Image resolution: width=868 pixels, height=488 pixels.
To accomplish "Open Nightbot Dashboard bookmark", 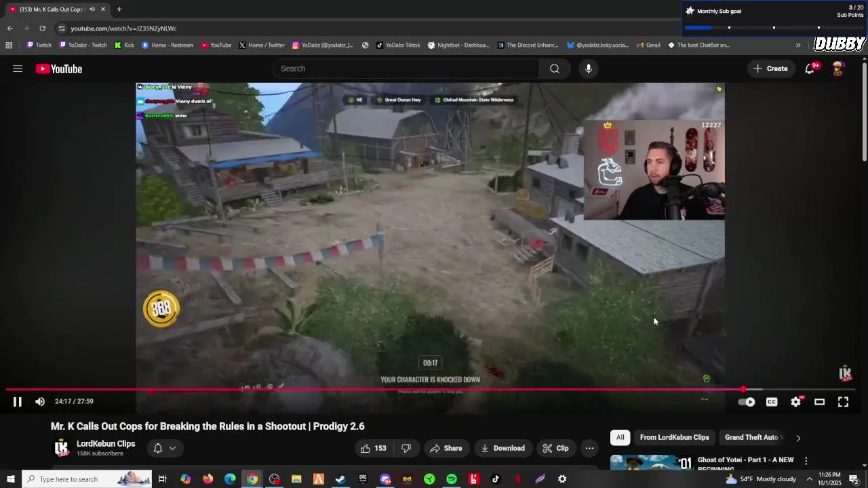I will tap(458, 45).
